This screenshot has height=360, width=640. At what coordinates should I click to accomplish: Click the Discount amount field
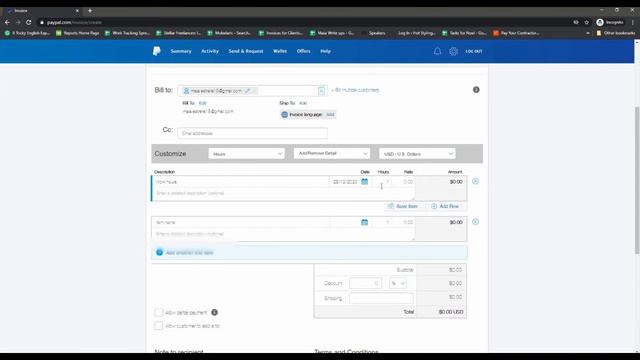(365, 283)
